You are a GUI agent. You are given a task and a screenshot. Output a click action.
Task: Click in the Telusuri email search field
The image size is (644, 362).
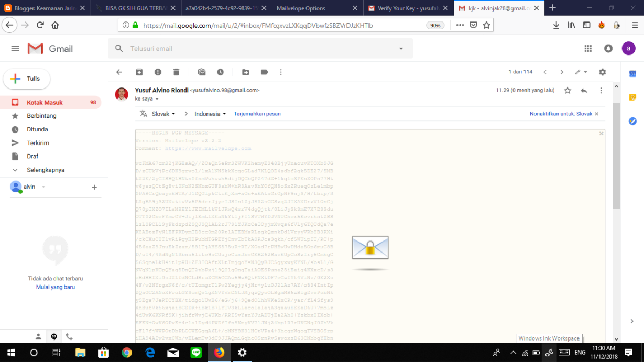tap(260, 49)
